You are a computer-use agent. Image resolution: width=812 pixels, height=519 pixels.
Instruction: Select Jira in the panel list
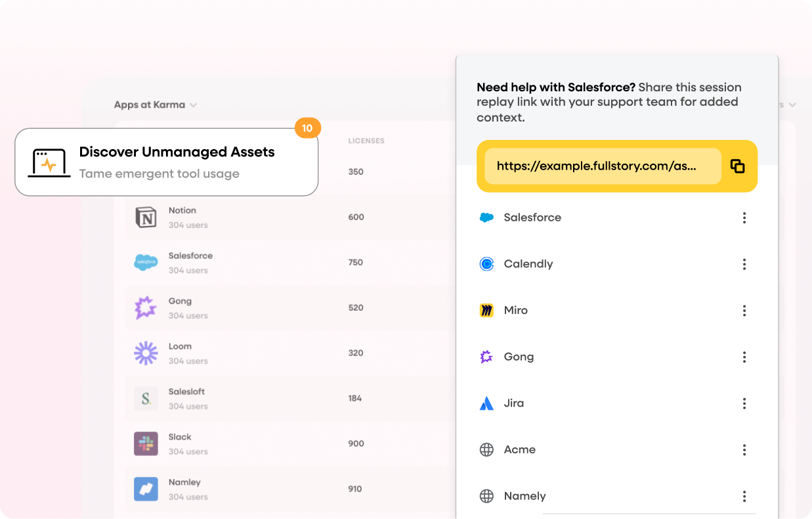514,403
